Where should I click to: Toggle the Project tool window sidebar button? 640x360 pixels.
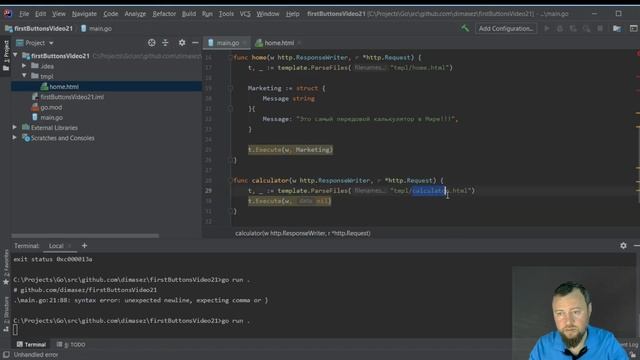(x=6, y=56)
